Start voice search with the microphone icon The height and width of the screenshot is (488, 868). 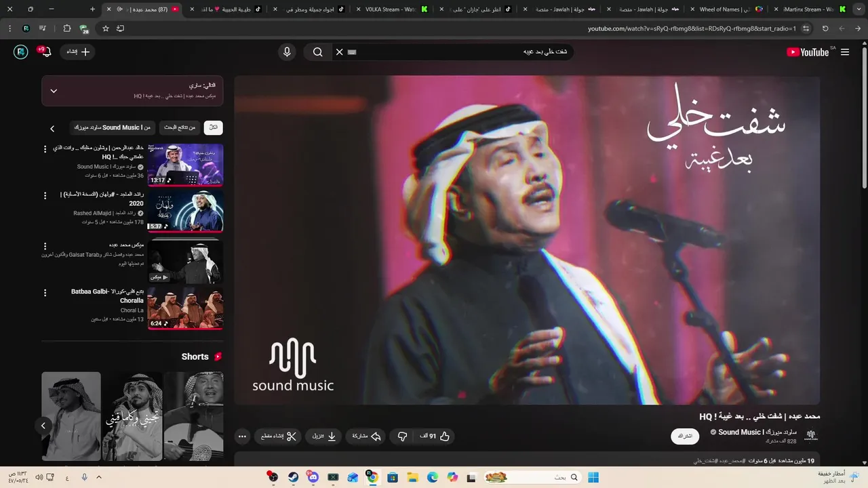[x=287, y=52]
